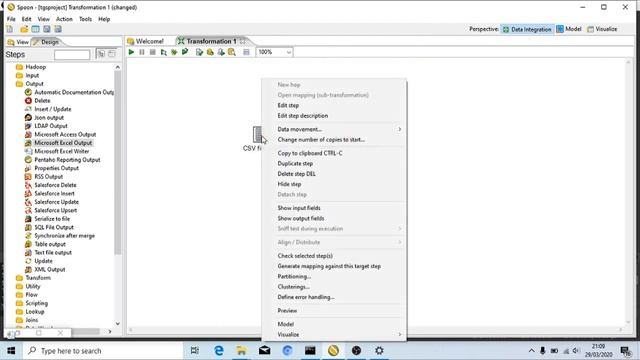Viewport: 640px width, 360px height.
Task: Click the Preview transformation icon
Action: click(x=164, y=52)
